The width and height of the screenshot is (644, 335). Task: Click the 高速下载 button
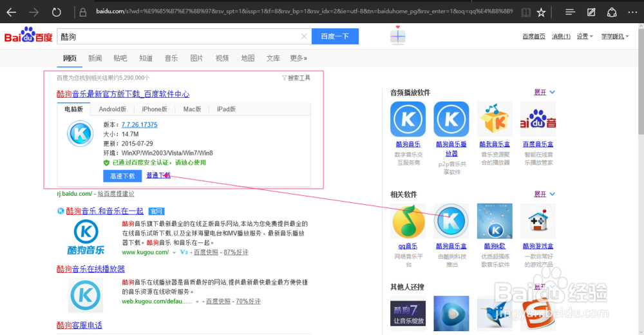(122, 176)
